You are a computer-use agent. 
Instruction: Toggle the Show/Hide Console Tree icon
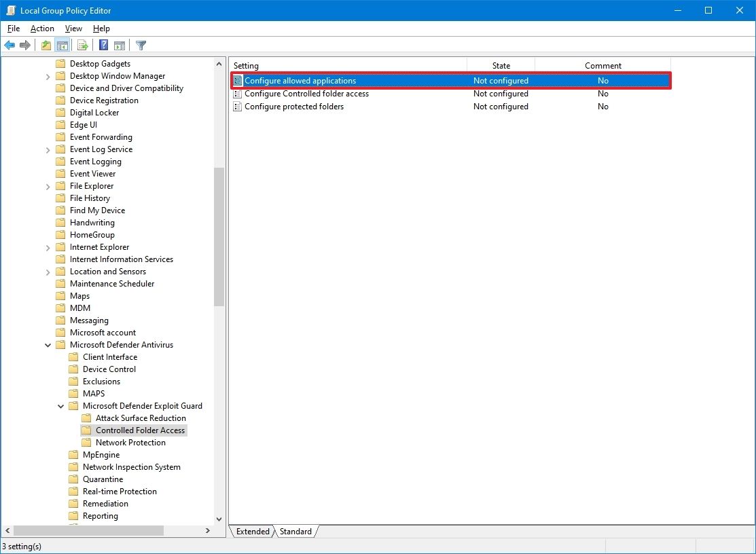(62, 45)
